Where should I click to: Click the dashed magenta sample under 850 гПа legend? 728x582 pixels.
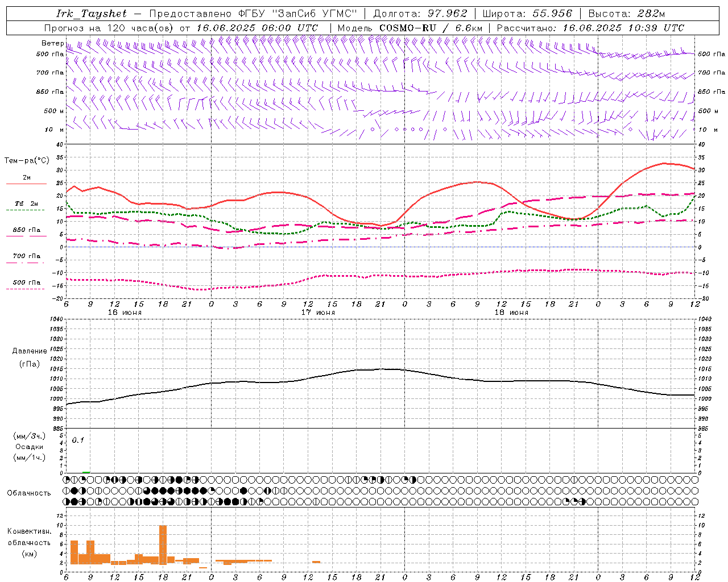tap(26, 236)
